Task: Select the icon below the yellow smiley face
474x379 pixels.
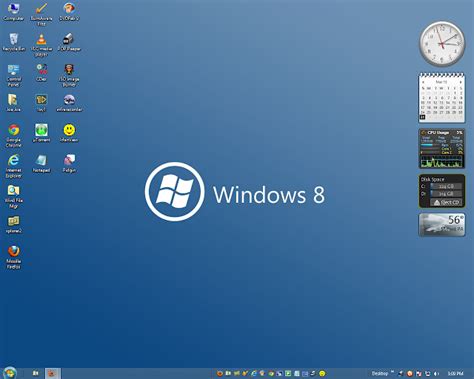Action: click(x=69, y=163)
